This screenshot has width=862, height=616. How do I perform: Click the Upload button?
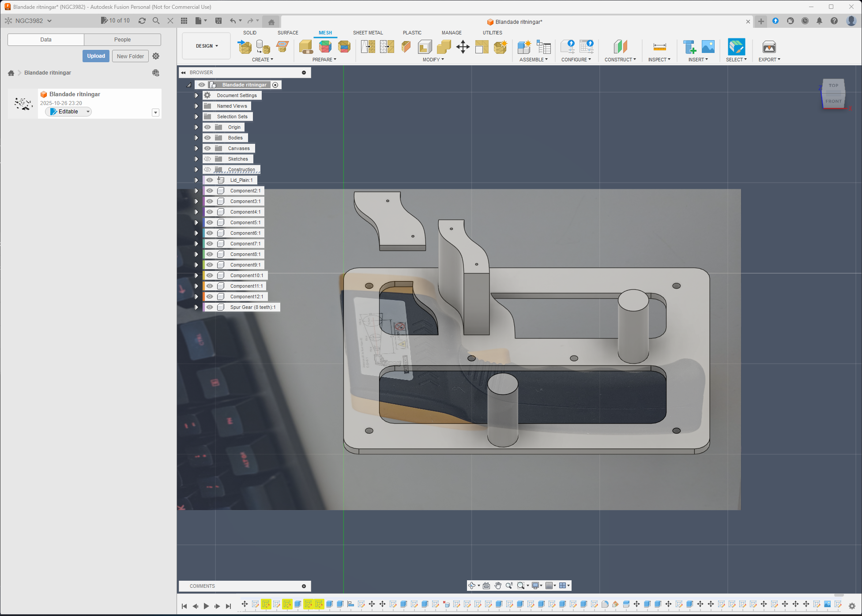coord(96,56)
